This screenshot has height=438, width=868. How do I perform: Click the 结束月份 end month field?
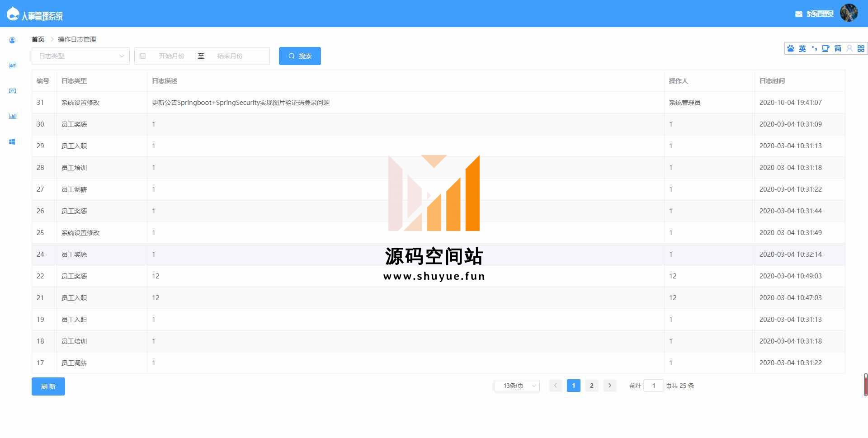[230, 56]
